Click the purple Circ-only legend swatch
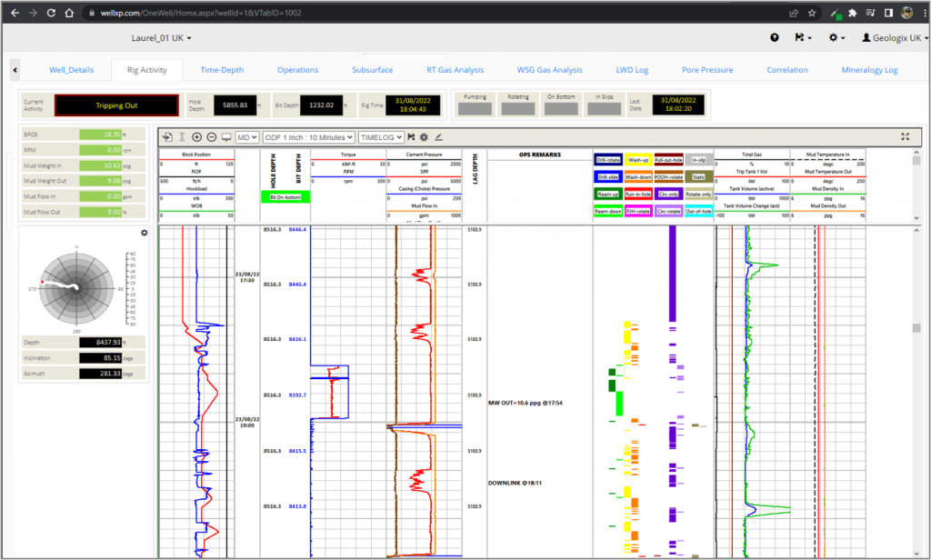The width and height of the screenshot is (931, 560). [668, 195]
